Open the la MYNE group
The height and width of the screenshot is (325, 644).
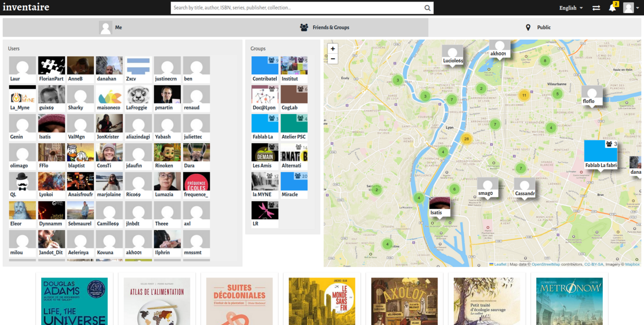pyautogui.click(x=265, y=185)
